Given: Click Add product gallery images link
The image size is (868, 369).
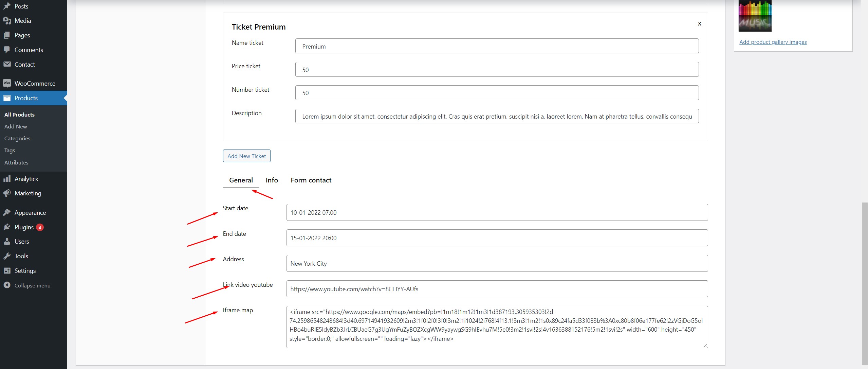Looking at the screenshot, I should tap(773, 42).
